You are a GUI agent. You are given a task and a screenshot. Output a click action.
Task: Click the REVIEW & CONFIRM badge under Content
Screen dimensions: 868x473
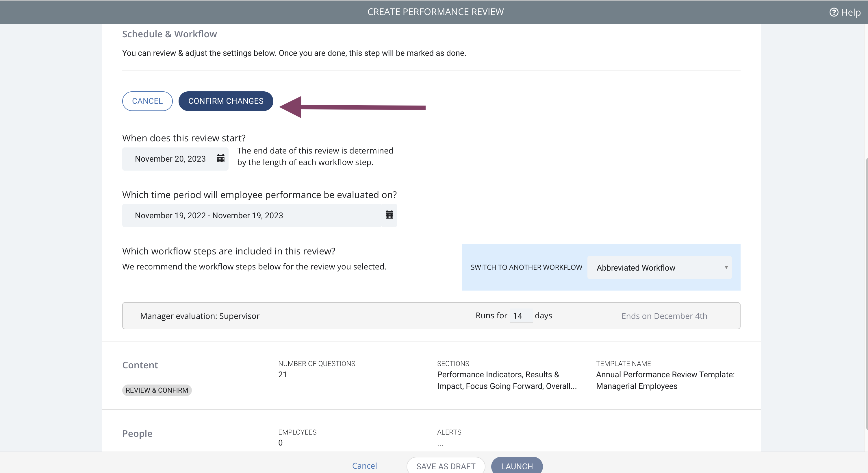point(157,390)
